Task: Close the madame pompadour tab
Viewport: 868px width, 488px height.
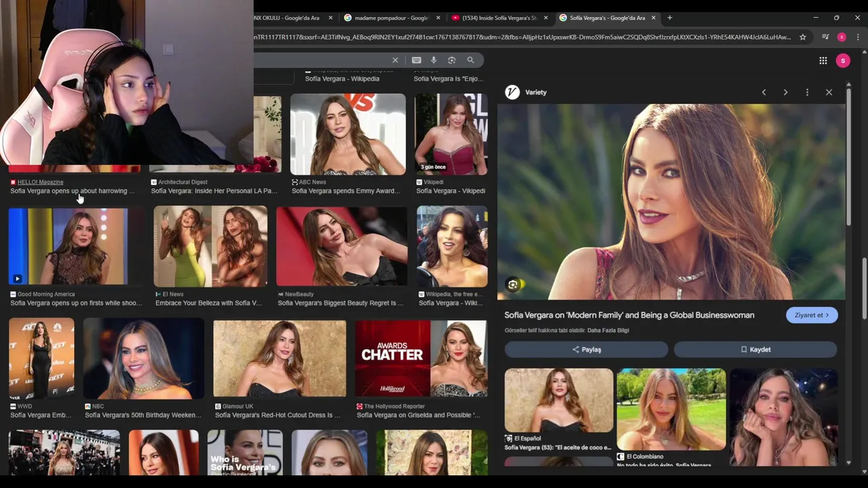Action: [x=438, y=18]
